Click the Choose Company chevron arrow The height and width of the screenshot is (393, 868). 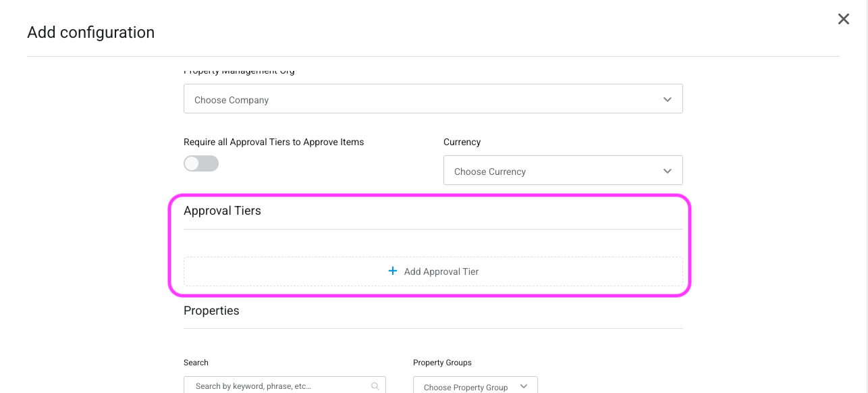click(667, 99)
